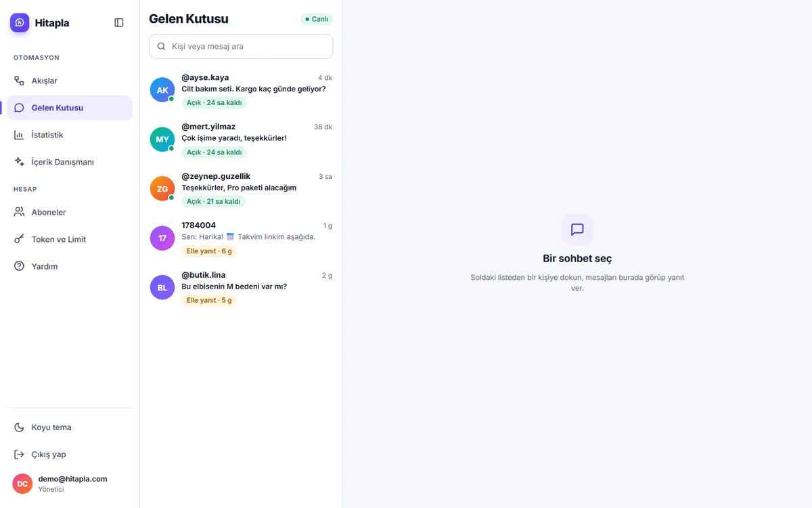This screenshot has width=812, height=508.
Task: Toggle Koyu tema dark mode
Action: click(x=70, y=427)
